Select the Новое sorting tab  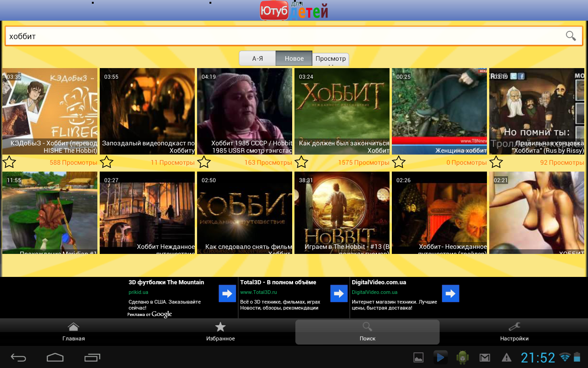(x=294, y=58)
